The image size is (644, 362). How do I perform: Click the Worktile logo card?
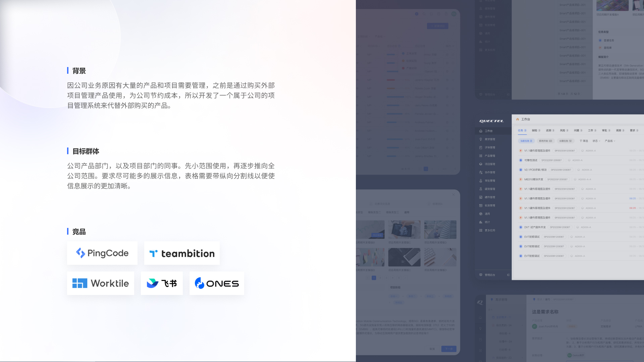point(101,283)
